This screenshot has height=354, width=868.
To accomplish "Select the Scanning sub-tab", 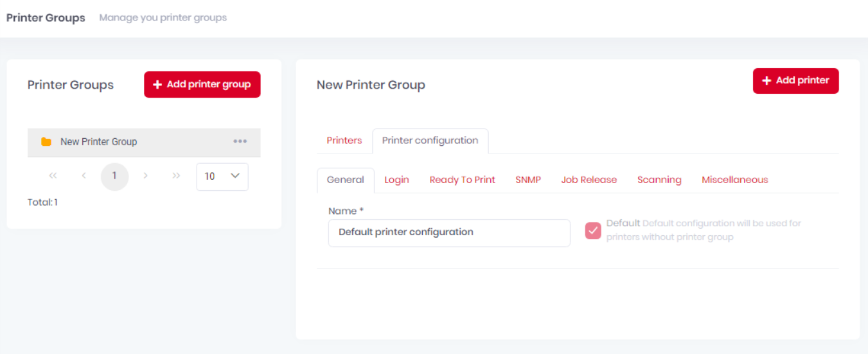I will click(x=659, y=180).
